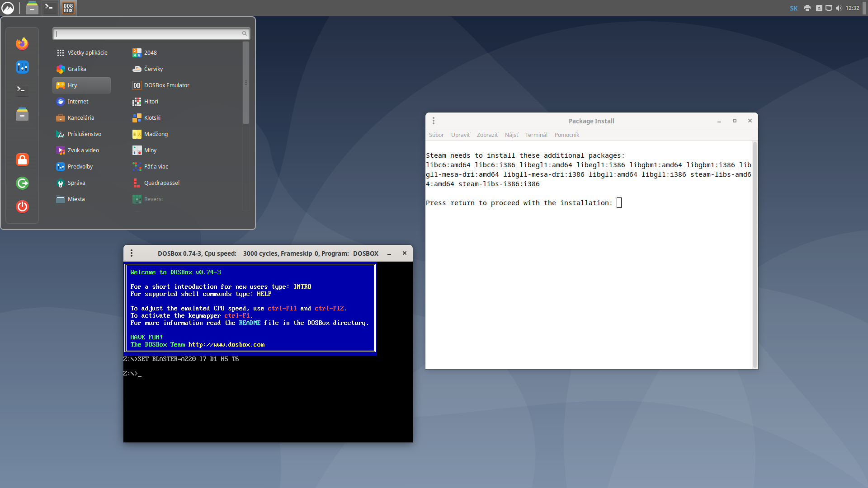The width and height of the screenshot is (868, 488).
Task: Open Zobraziť menu in Package Install
Action: tap(487, 135)
